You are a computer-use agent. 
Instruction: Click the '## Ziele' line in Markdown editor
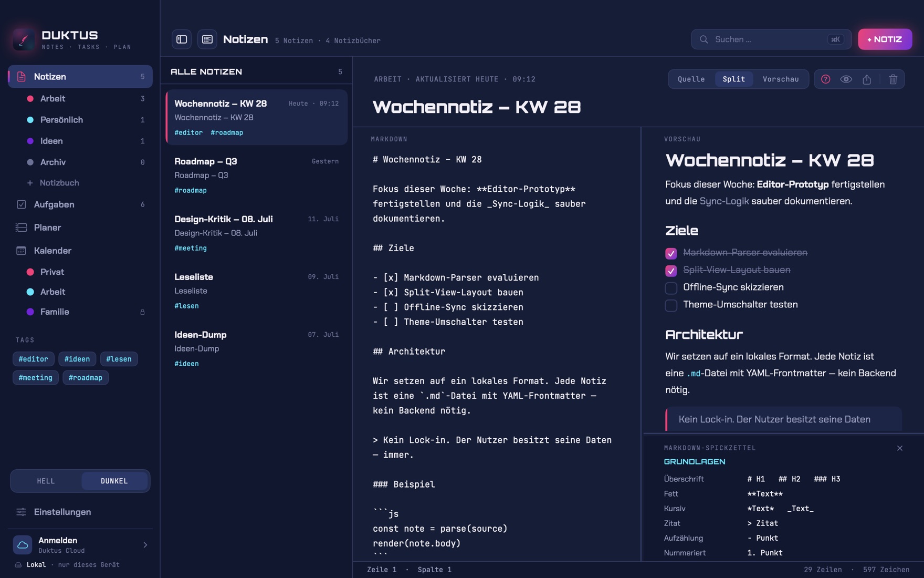[394, 248]
